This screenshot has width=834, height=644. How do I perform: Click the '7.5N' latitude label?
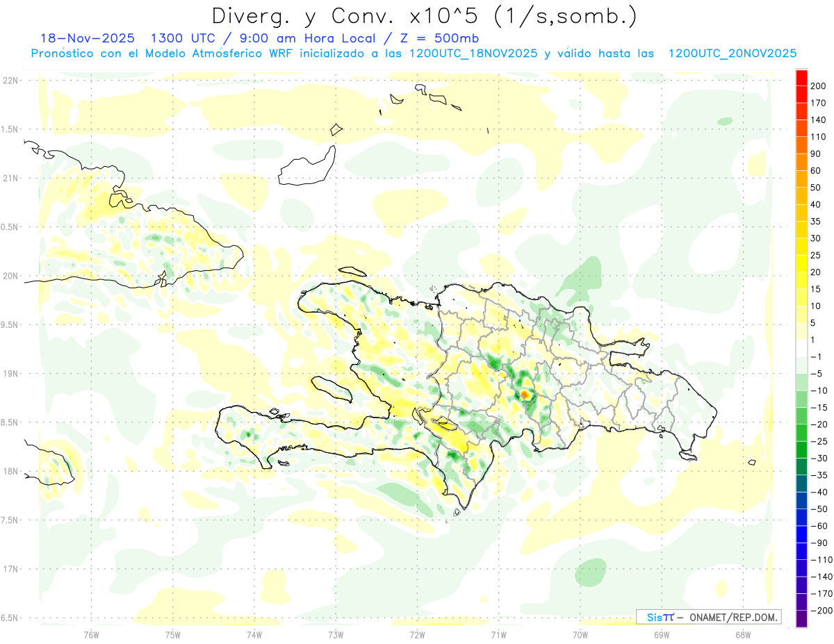pos(10,520)
